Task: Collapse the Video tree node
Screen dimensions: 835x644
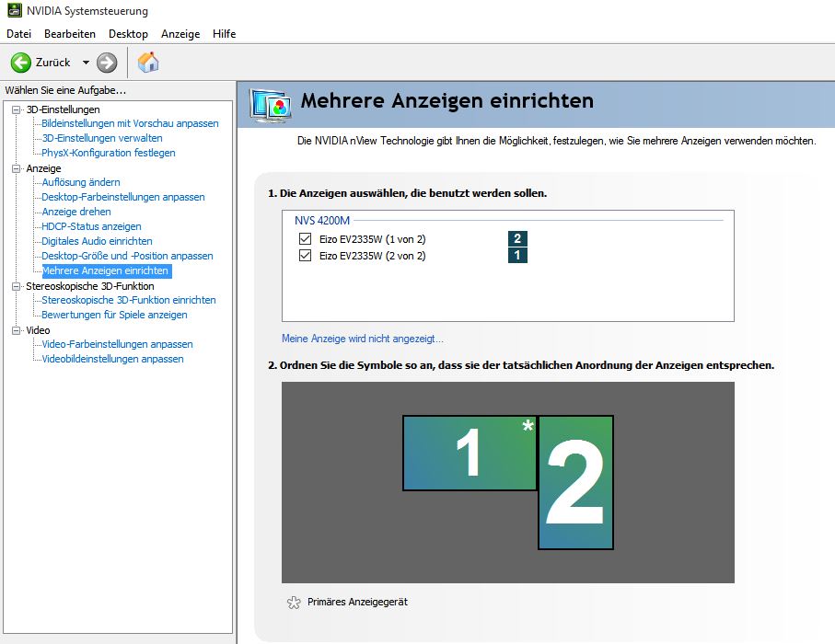Action: click(x=17, y=330)
